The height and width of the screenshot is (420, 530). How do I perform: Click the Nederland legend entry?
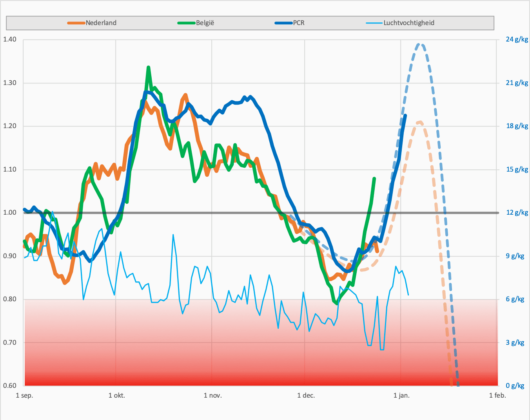(92, 23)
